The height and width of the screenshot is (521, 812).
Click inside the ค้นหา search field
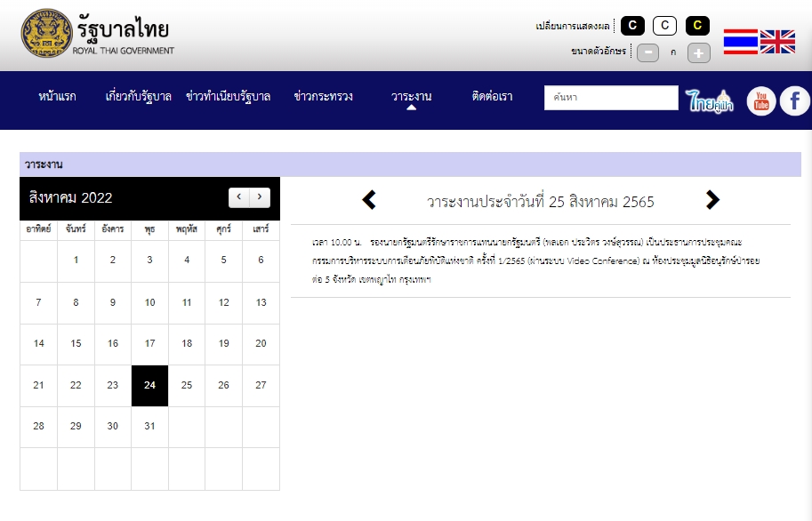pos(611,98)
